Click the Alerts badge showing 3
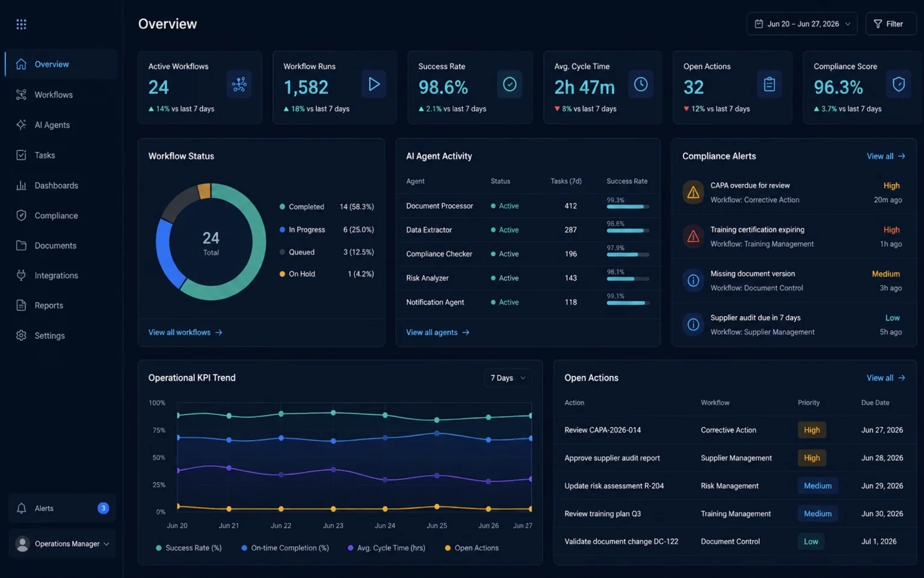This screenshot has width=924, height=578. (103, 508)
